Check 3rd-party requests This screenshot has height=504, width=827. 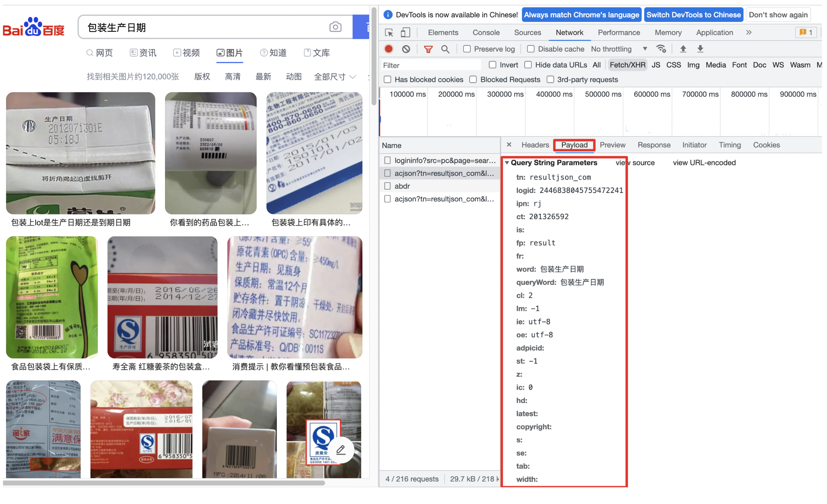pos(550,79)
